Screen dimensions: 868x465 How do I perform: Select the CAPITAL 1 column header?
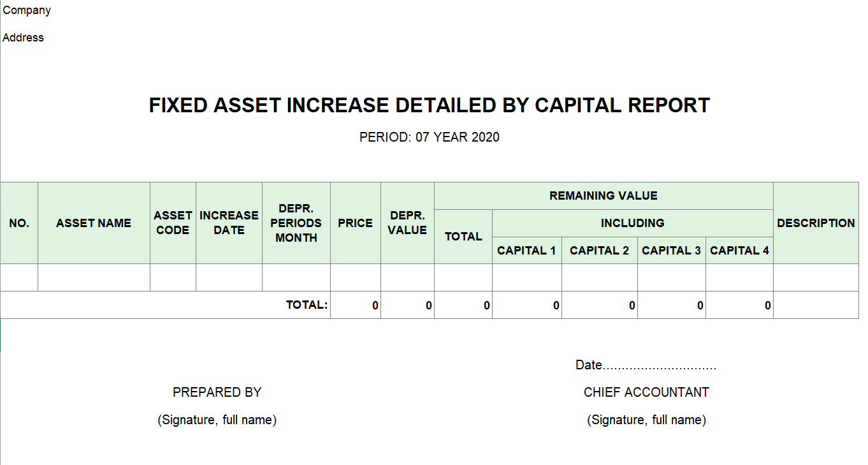click(526, 251)
